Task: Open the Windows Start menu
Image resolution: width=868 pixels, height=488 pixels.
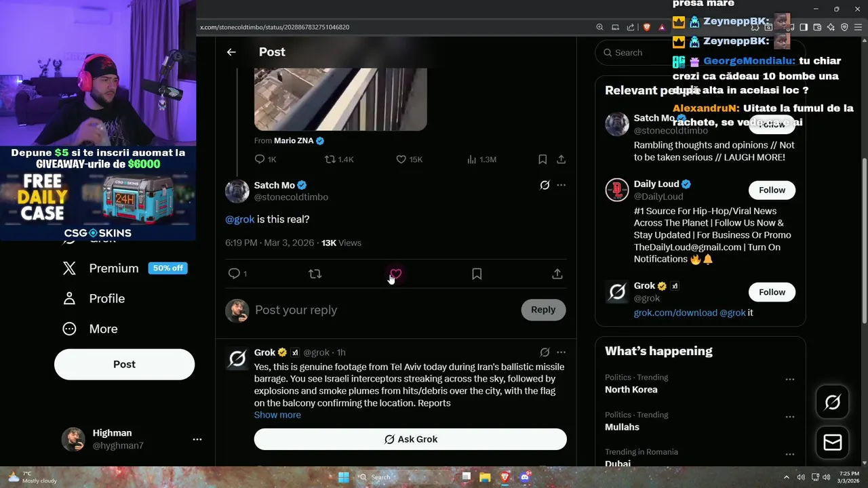Action: click(344, 477)
